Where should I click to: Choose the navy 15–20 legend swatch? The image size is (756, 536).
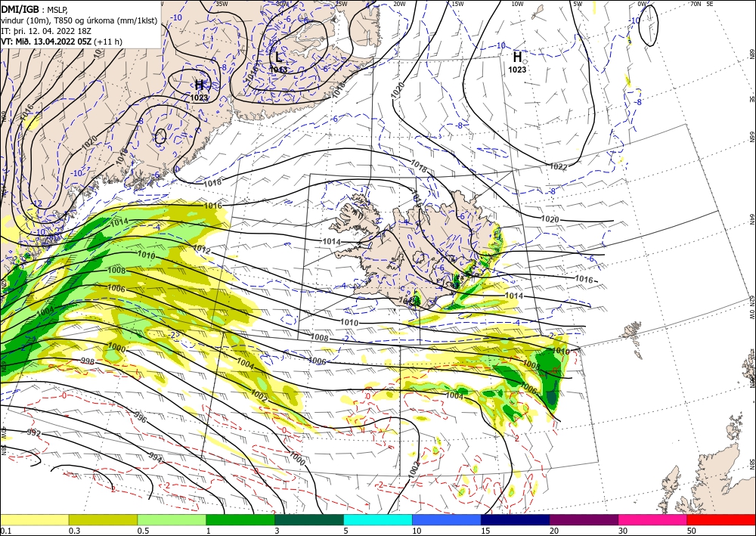tap(516, 519)
